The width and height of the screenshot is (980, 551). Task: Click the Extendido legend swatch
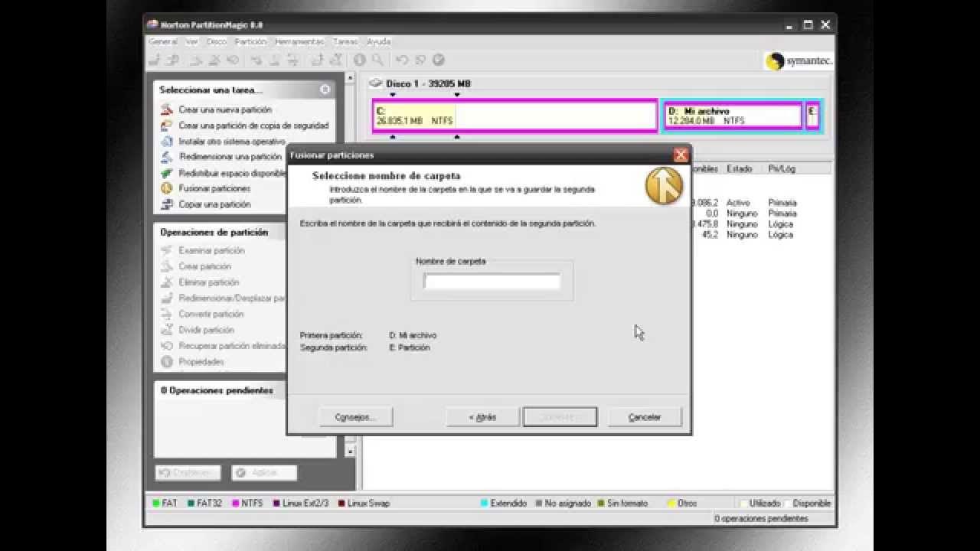click(x=484, y=504)
